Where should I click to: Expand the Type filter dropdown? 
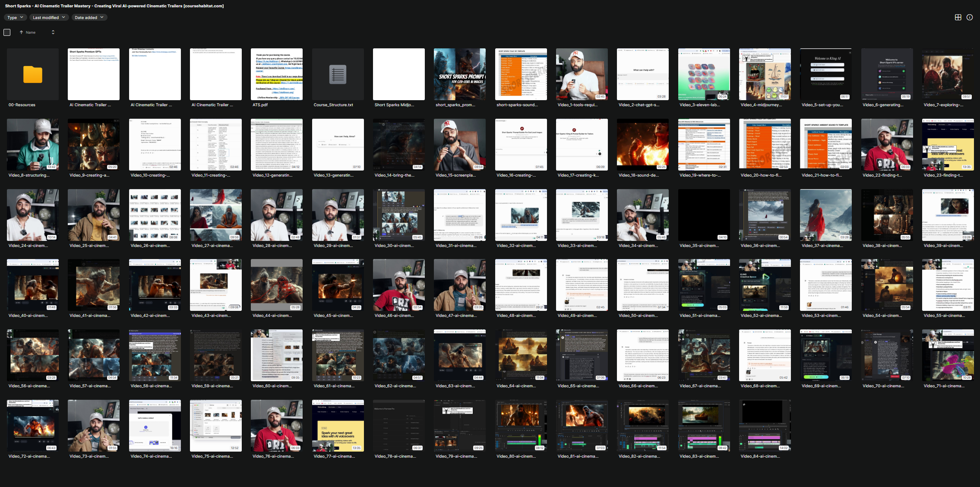15,18
